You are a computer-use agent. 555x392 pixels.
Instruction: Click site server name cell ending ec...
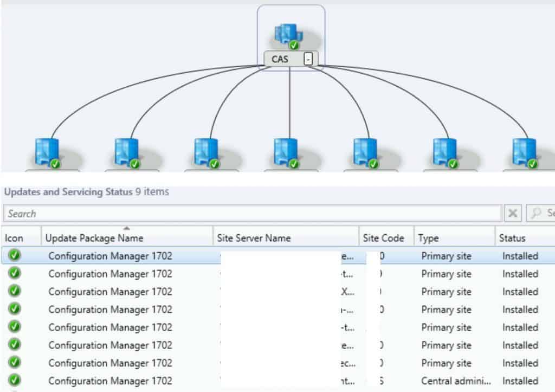pyautogui.click(x=287, y=363)
